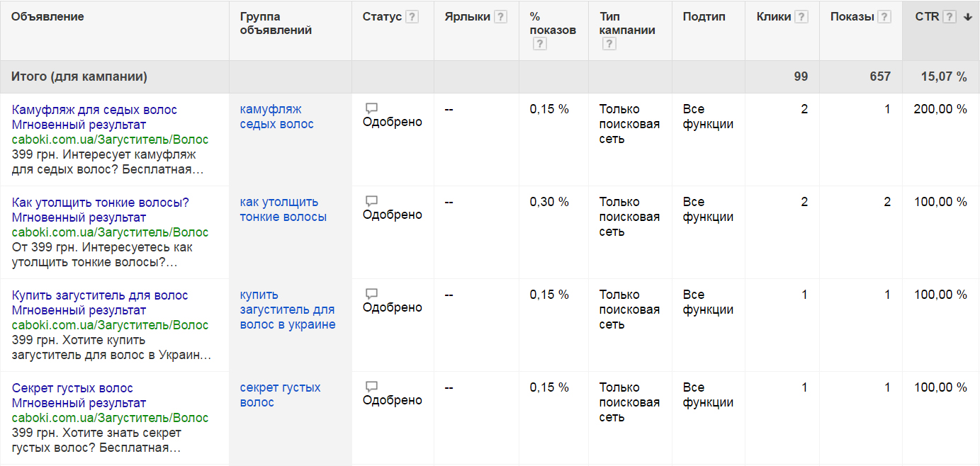The height and width of the screenshot is (466, 980).
Task: Click status speech bubble for Камуфляж ad
Action: [x=371, y=108]
